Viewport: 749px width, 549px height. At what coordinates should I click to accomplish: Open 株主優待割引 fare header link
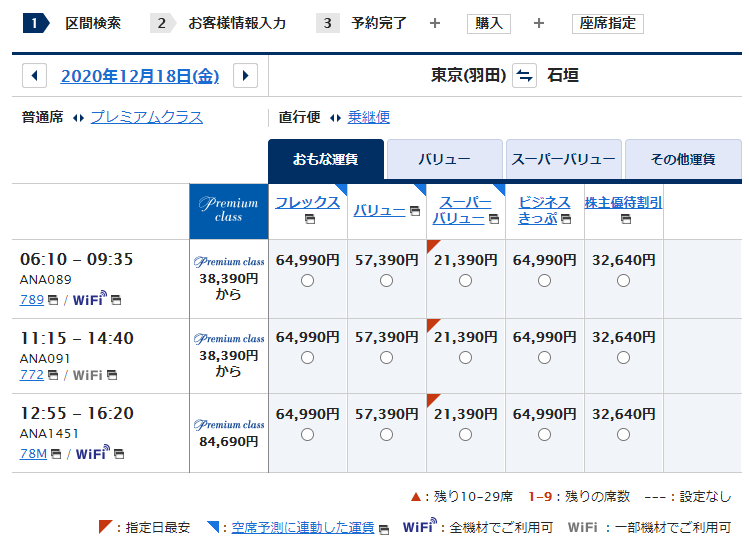click(x=623, y=203)
